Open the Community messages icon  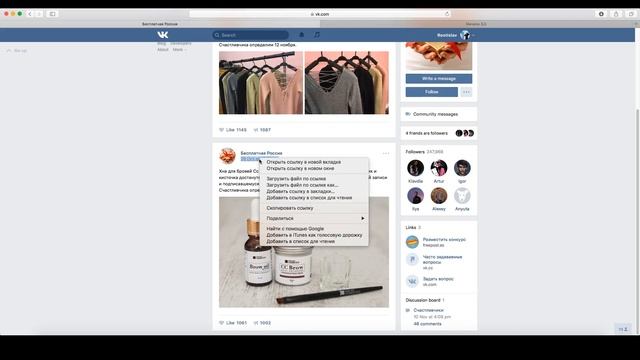(408, 114)
